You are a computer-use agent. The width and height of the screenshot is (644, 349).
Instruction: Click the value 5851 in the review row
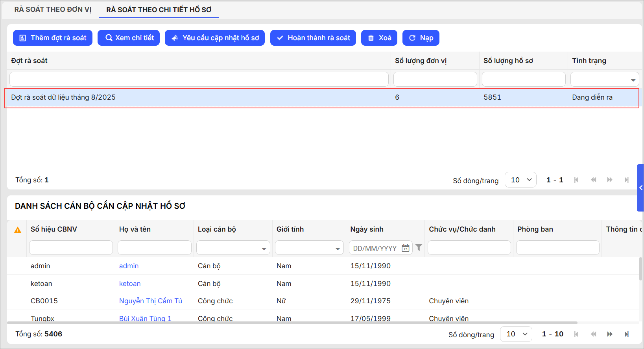pyautogui.click(x=492, y=97)
